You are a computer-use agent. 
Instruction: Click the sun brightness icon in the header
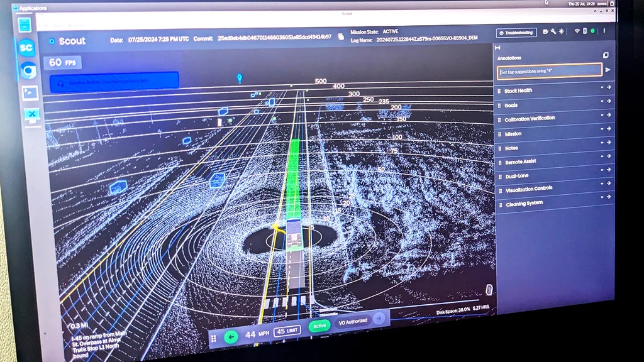pos(562,31)
